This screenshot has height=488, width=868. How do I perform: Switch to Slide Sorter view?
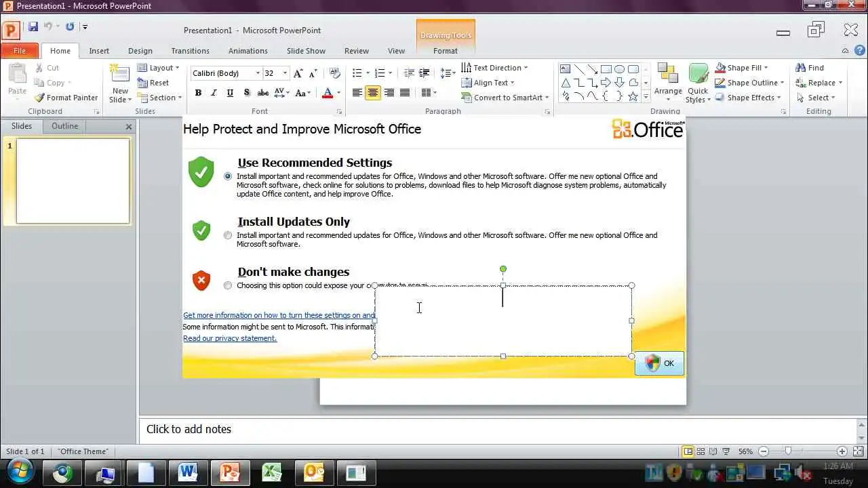pyautogui.click(x=701, y=451)
